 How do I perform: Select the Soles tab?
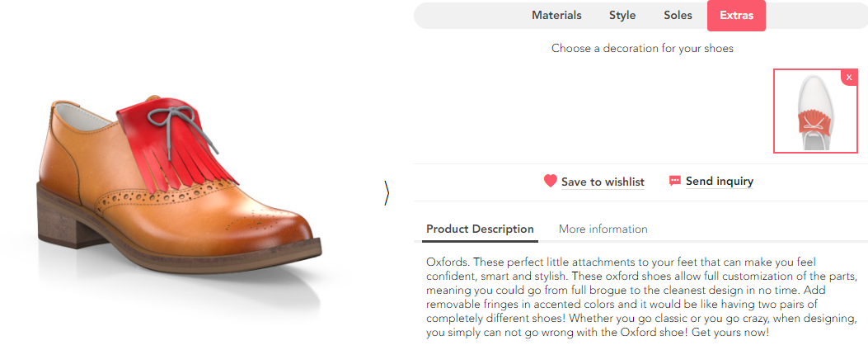[678, 15]
